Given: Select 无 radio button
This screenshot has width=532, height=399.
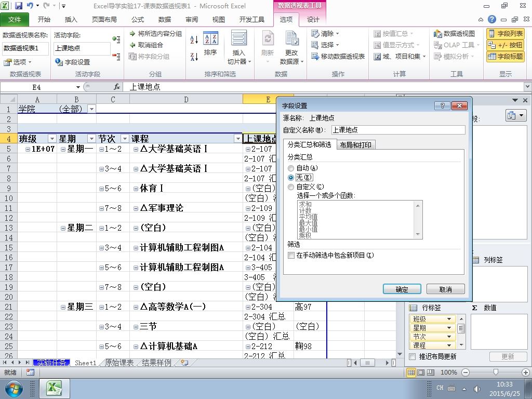Looking at the screenshot, I should [291, 178].
